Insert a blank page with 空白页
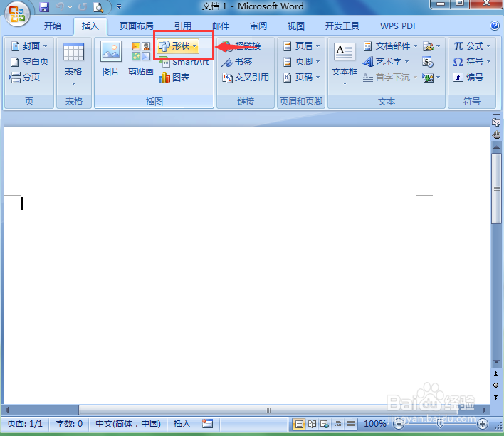 tap(29, 61)
